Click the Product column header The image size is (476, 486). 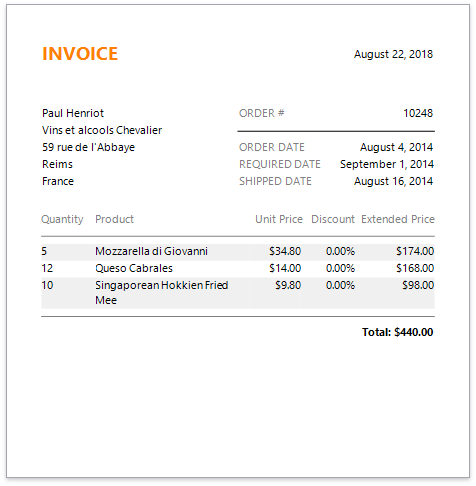pyautogui.click(x=114, y=219)
